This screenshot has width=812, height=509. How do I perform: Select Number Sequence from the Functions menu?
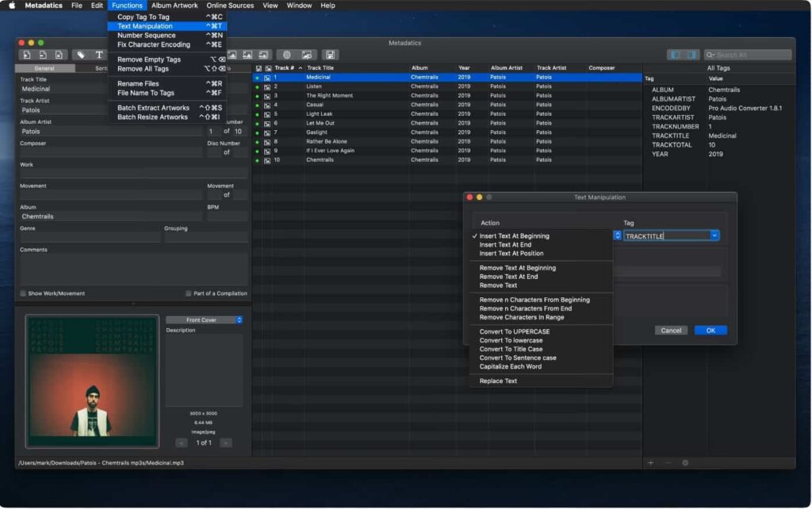[x=151, y=35]
